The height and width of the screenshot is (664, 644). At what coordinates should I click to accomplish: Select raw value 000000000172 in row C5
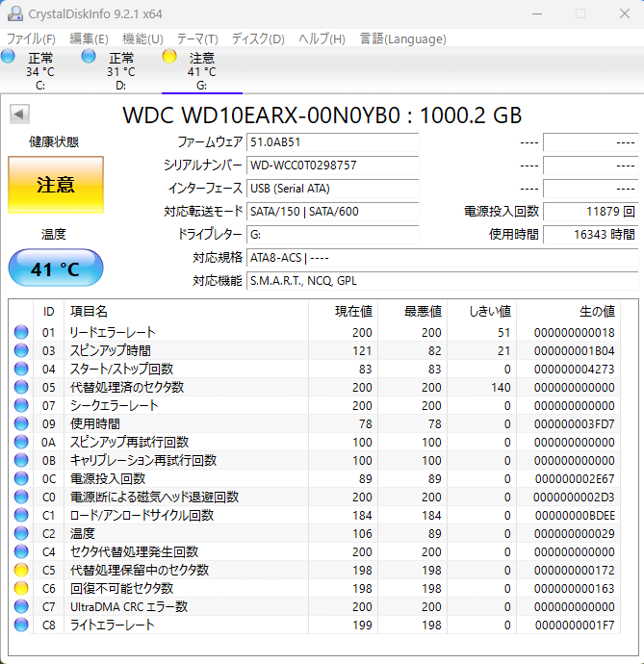click(x=574, y=571)
